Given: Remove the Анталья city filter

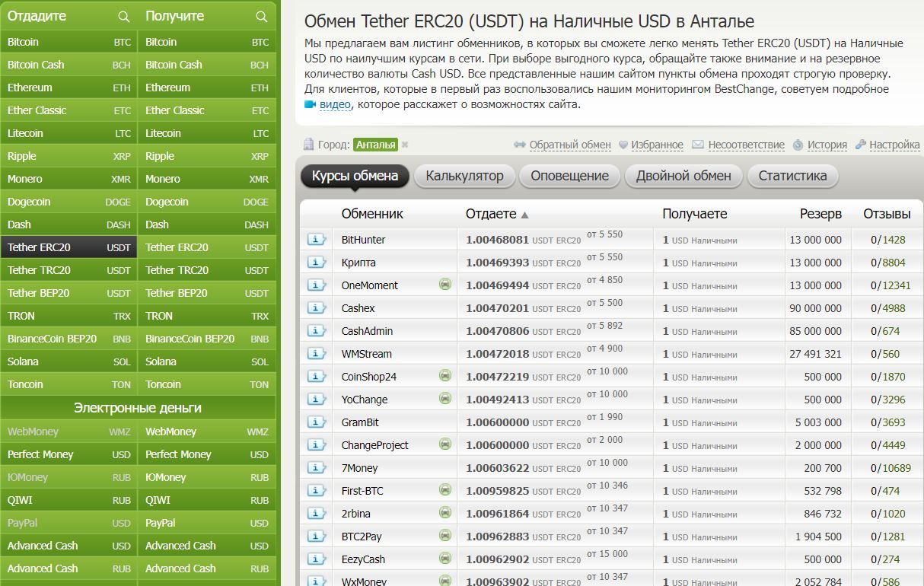Looking at the screenshot, I should click(405, 145).
